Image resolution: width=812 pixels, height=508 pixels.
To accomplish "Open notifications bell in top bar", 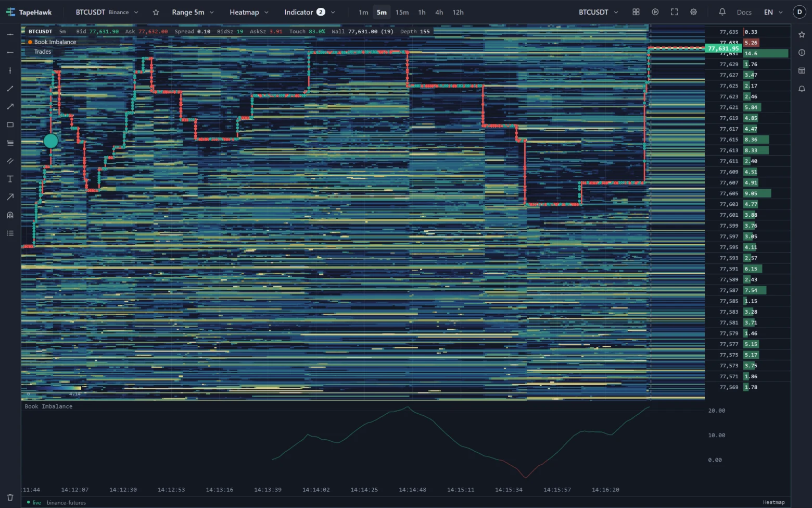I will (722, 12).
